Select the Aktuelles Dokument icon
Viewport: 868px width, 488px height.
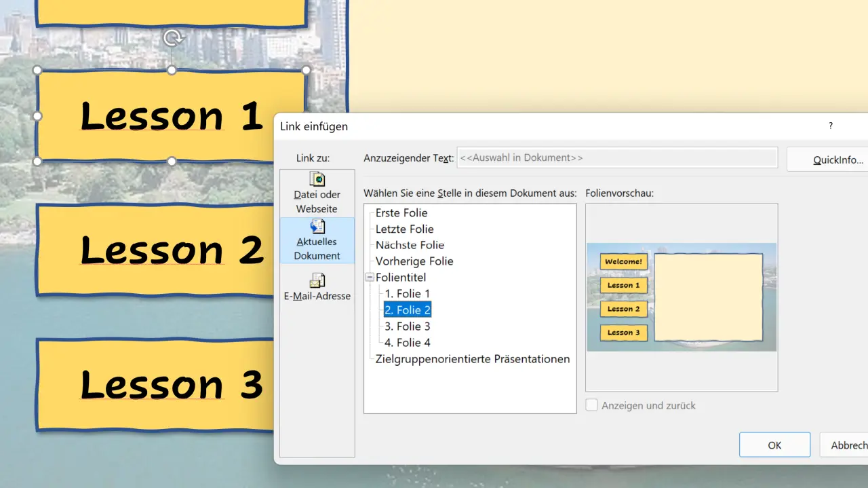tap(317, 227)
